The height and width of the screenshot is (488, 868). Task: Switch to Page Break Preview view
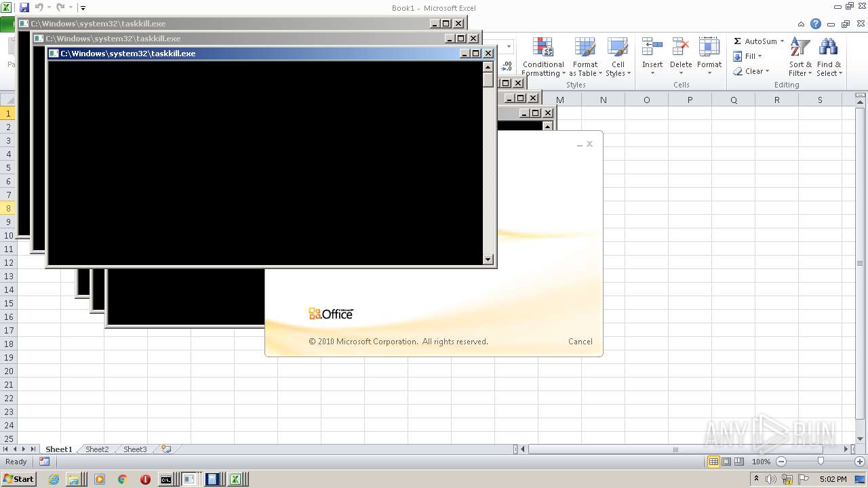tap(739, 462)
